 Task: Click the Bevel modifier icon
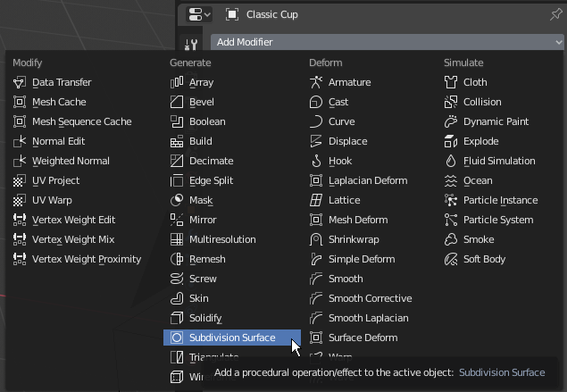coord(177,102)
